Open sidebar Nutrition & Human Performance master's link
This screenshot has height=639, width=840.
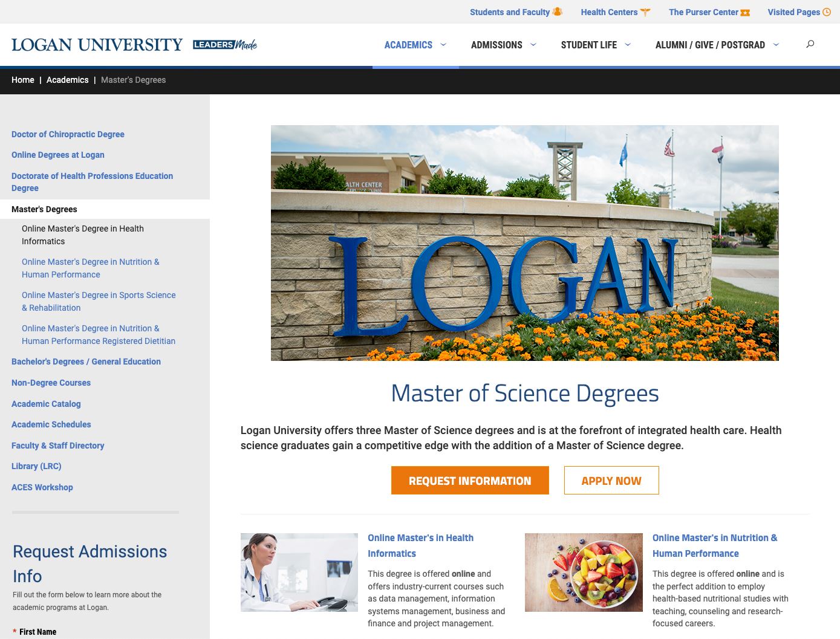click(x=91, y=268)
